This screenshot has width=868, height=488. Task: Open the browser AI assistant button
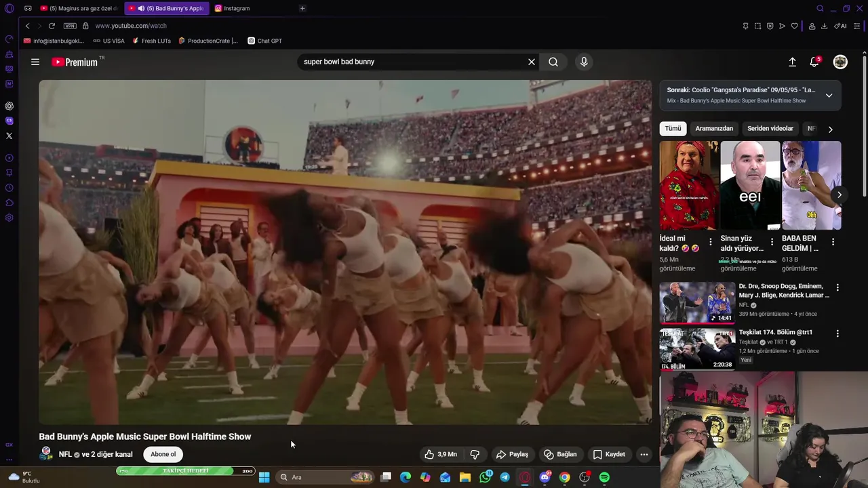pyautogui.click(x=840, y=26)
